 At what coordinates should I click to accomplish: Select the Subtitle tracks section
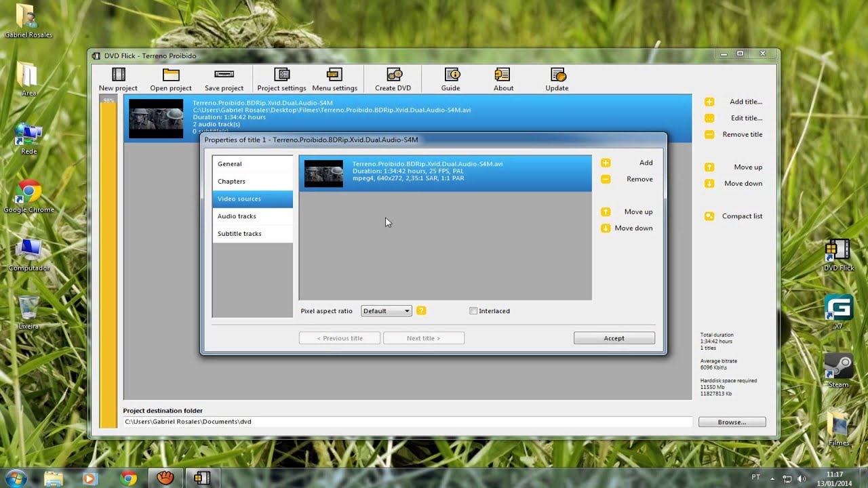coord(252,234)
